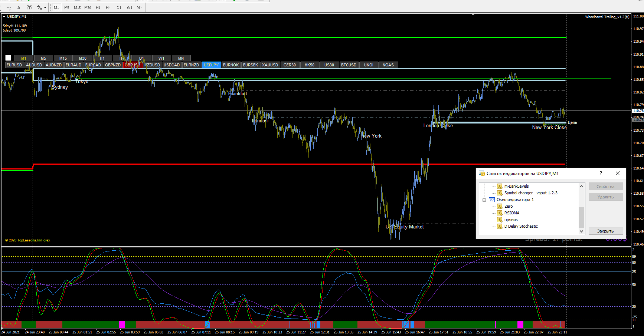
Task: Click the dark on-chart MN button
Action: [x=181, y=58]
